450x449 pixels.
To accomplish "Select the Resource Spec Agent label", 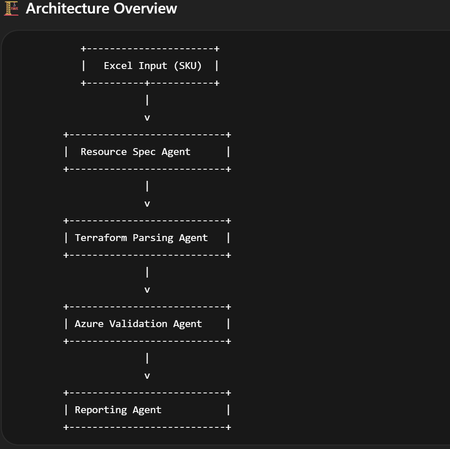I will pyautogui.click(x=135, y=152).
